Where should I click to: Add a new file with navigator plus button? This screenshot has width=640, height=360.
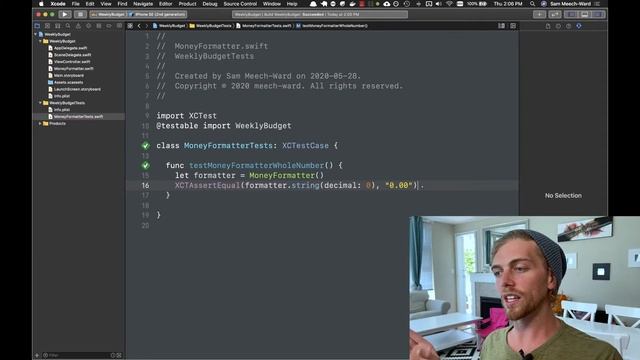[x=37, y=355]
